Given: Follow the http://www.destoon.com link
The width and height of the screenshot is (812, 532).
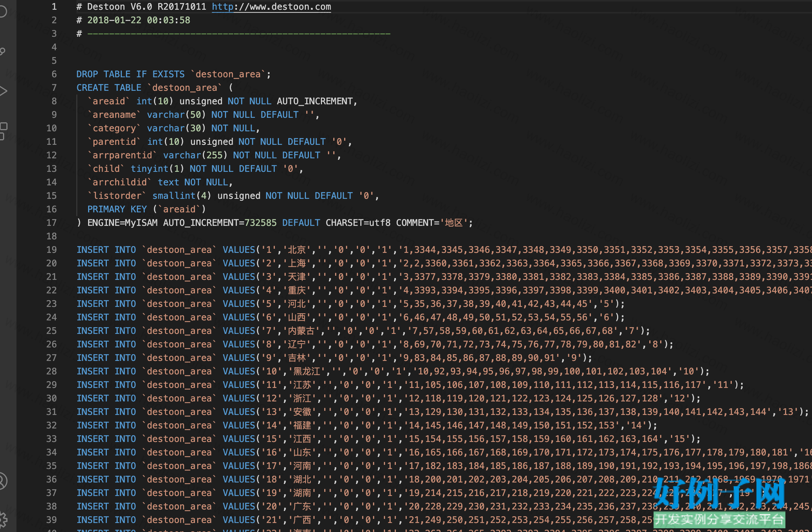Looking at the screenshot, I should [x=271, y=7].
